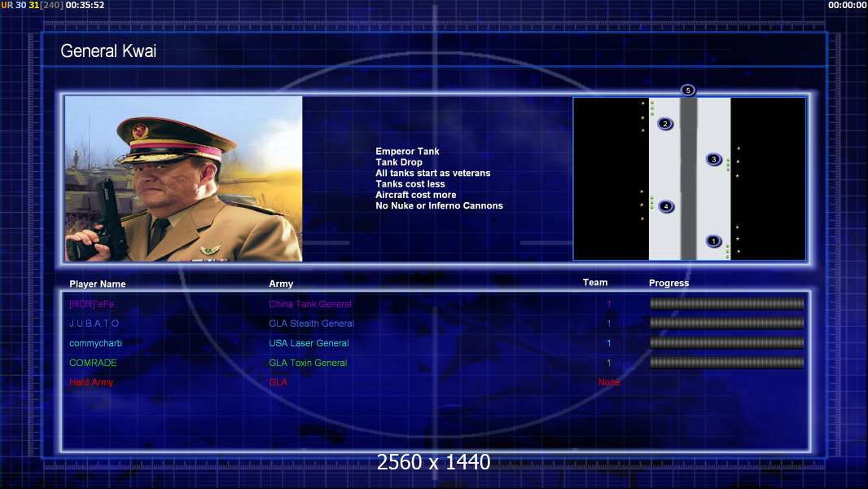Click position marker 5 above the minimap
868x489 pixels.
(687, 90)
